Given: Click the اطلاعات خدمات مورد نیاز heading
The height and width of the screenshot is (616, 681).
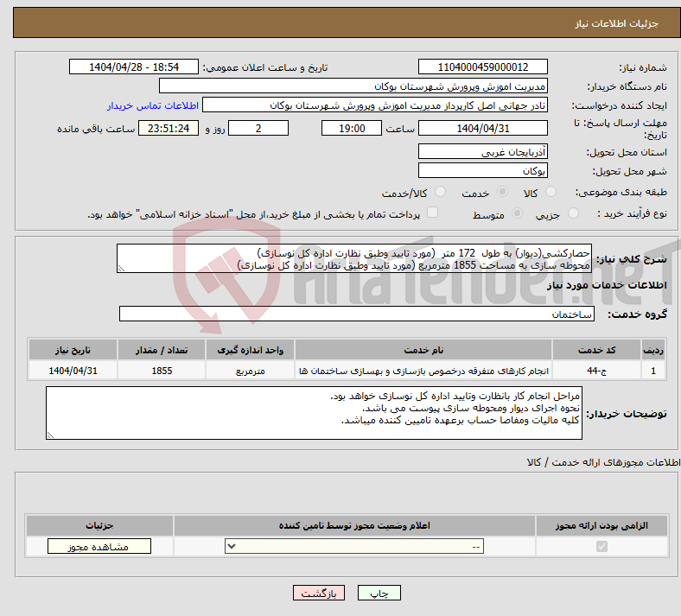Looking at the screenshot, I should 607,285.
